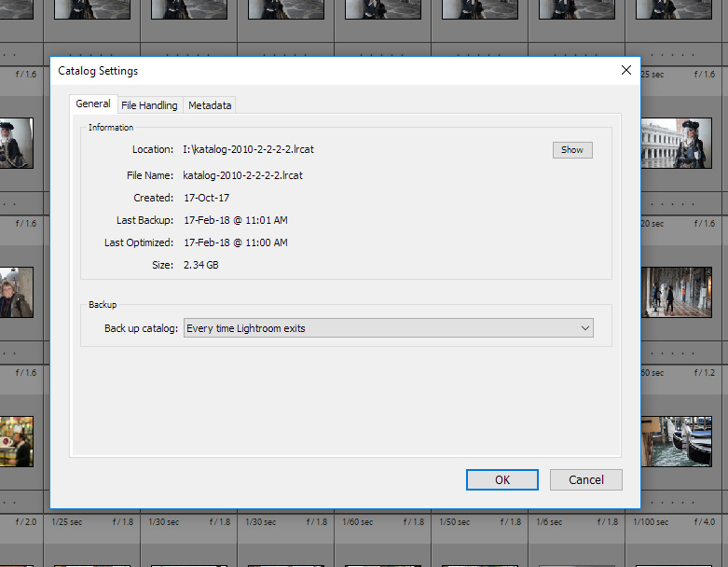Click Last Backup value 17-Feb-18 @ 11:01 AM
Viewport: 728px width, 567px height.
pos(236,220)
